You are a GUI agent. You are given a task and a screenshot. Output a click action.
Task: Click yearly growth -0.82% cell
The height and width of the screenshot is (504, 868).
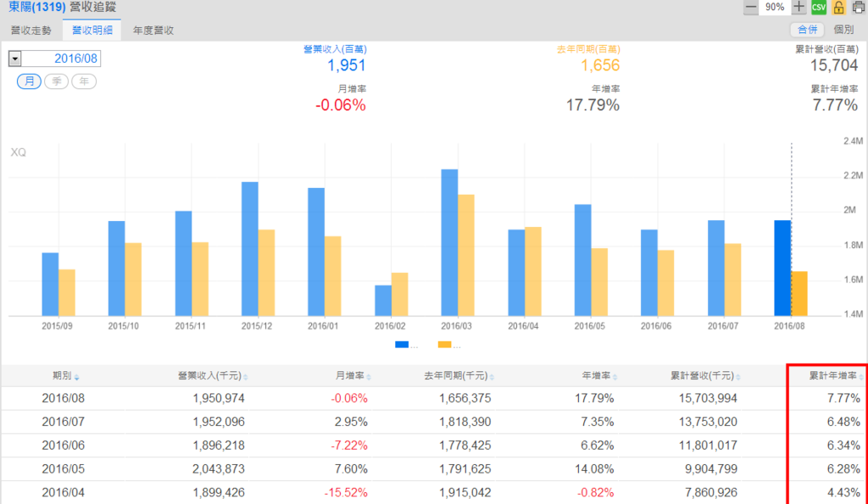(596, 492)
